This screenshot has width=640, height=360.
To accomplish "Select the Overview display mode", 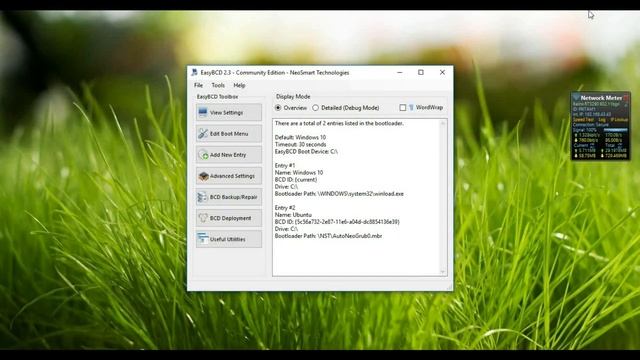I will tap(291, 108).
